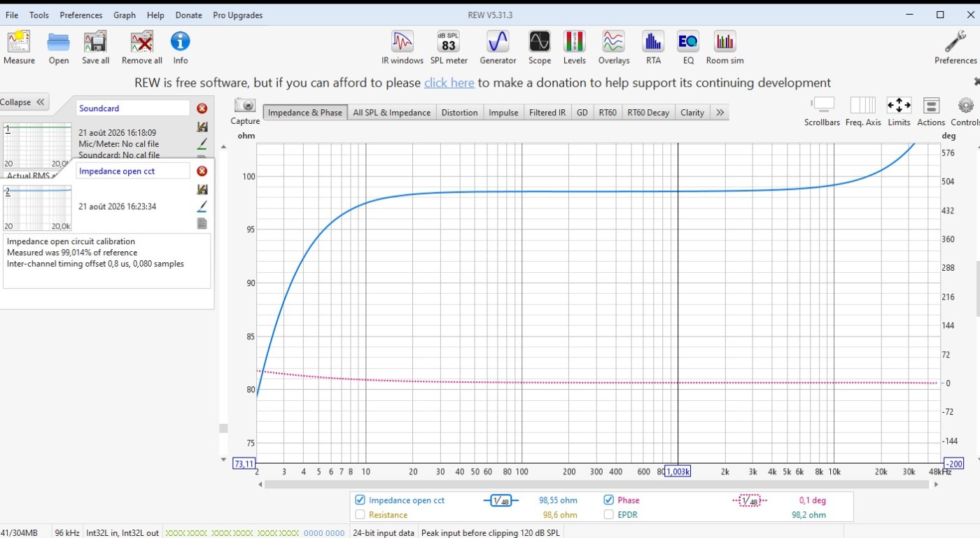Open the SPL meter

[x=449, y=48]
